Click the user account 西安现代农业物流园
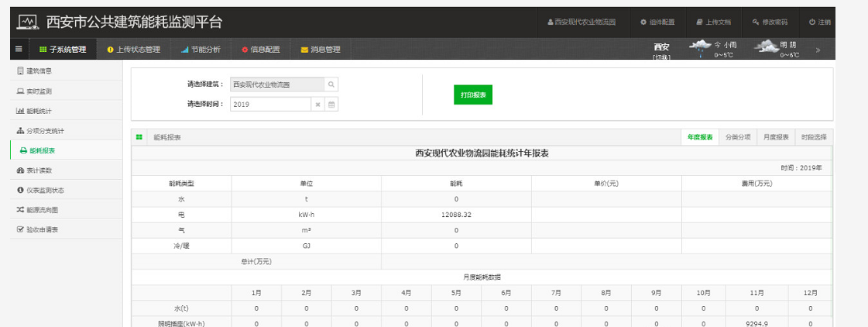Image resolution: width=868 pixels, height=327 pixels. point(582,22)
